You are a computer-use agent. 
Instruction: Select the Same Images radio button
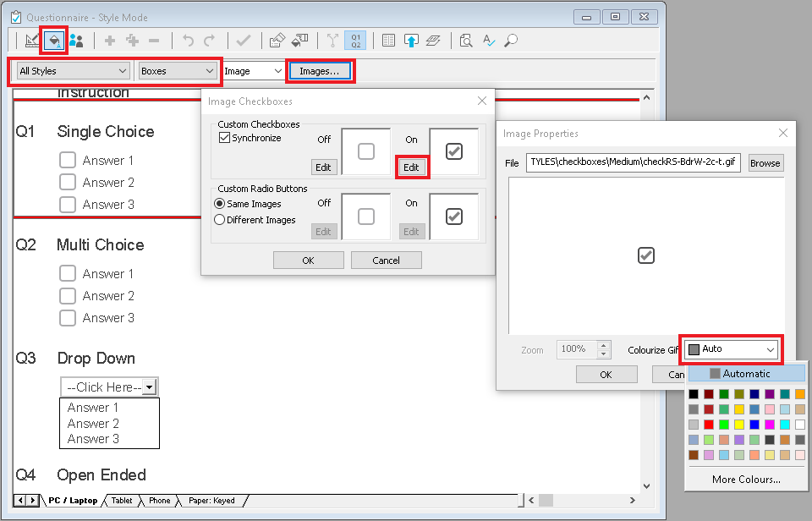click(218, 203)
